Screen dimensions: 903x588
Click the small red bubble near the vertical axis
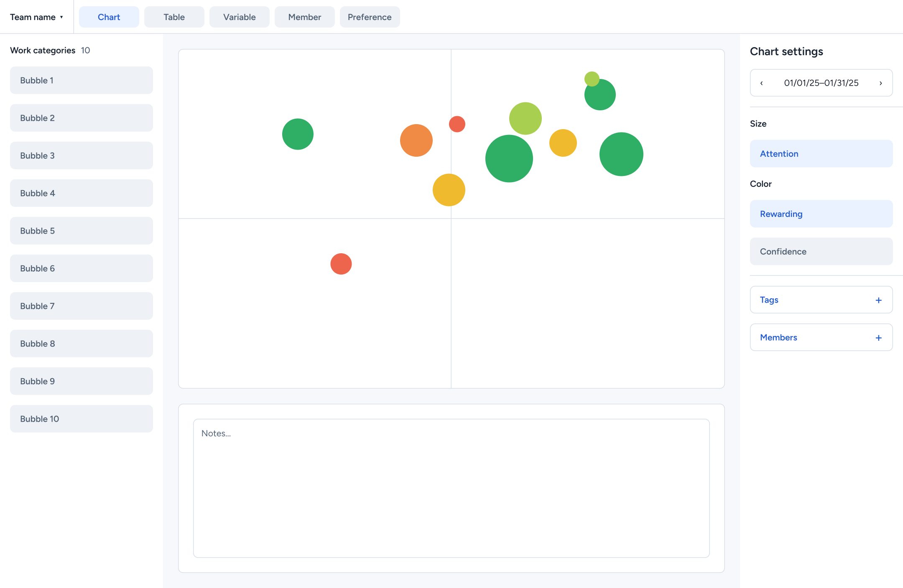pyautogui.click(x=457, y=124)
